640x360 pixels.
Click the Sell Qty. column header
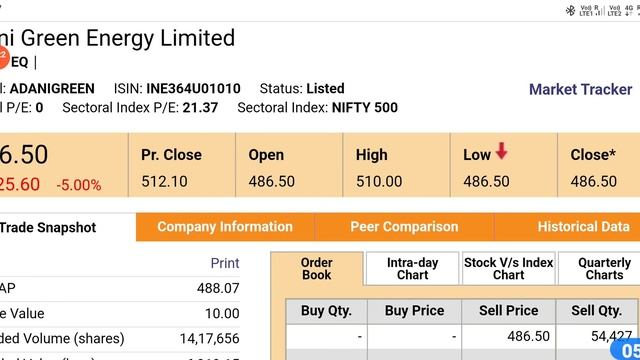pyautogui.click(x=596, y=311)
